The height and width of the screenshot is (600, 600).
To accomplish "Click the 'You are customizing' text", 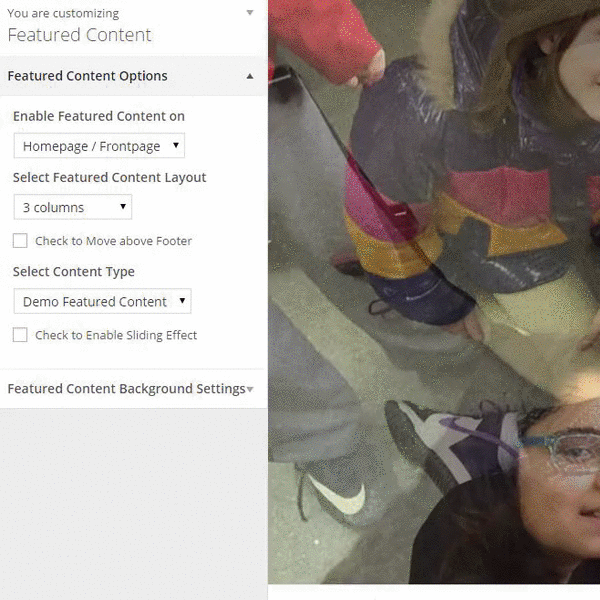I will (x=63, y=13).
